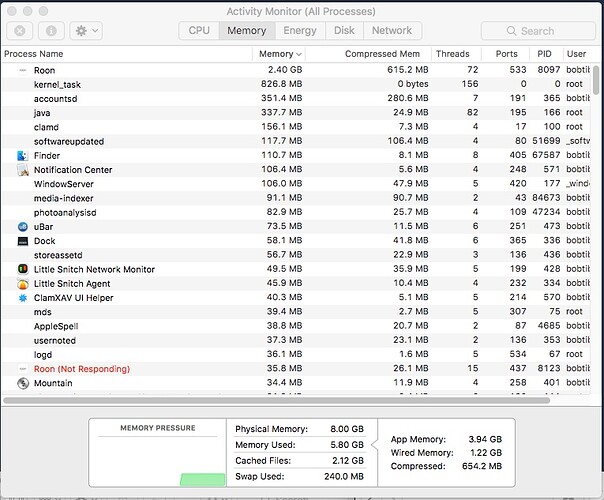Click the Compressed 654.2 MB value
The width and height of the screenshot is (604, 500).
[482, 466]
